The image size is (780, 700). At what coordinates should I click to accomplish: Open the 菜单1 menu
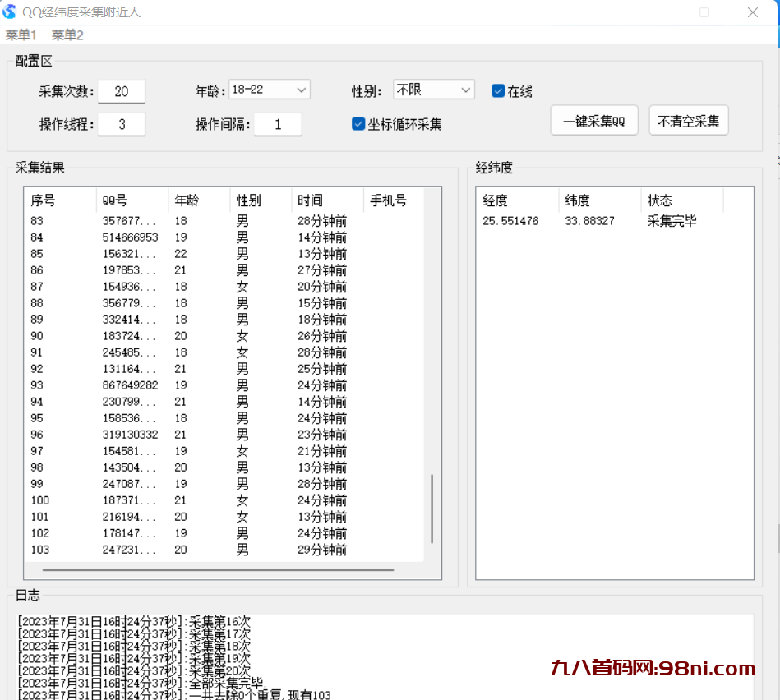[x=21, y=35]
